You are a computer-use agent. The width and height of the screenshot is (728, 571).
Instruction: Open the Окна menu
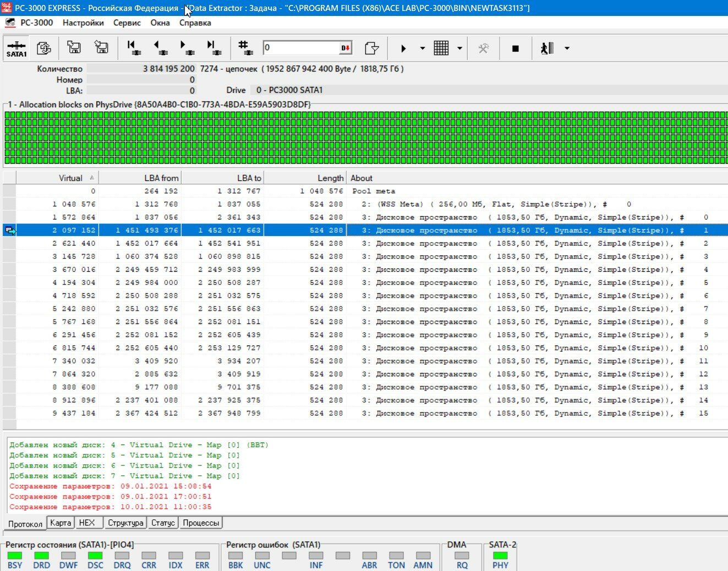[160, 23]
